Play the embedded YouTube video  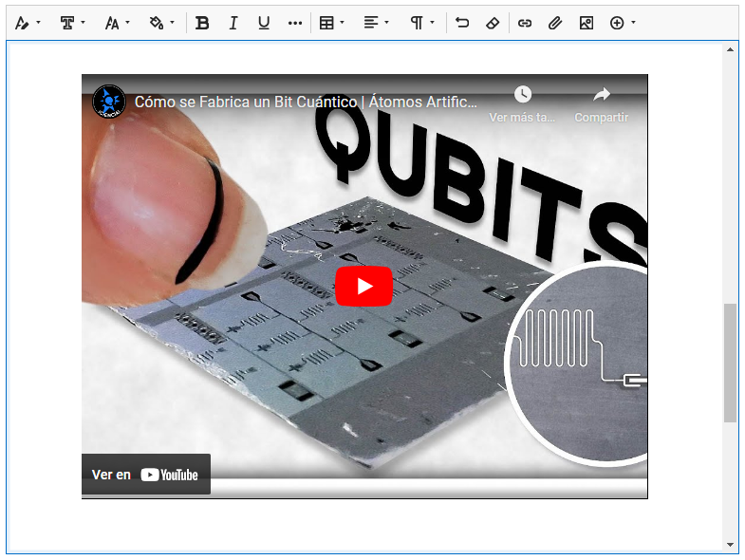(363, 286)
